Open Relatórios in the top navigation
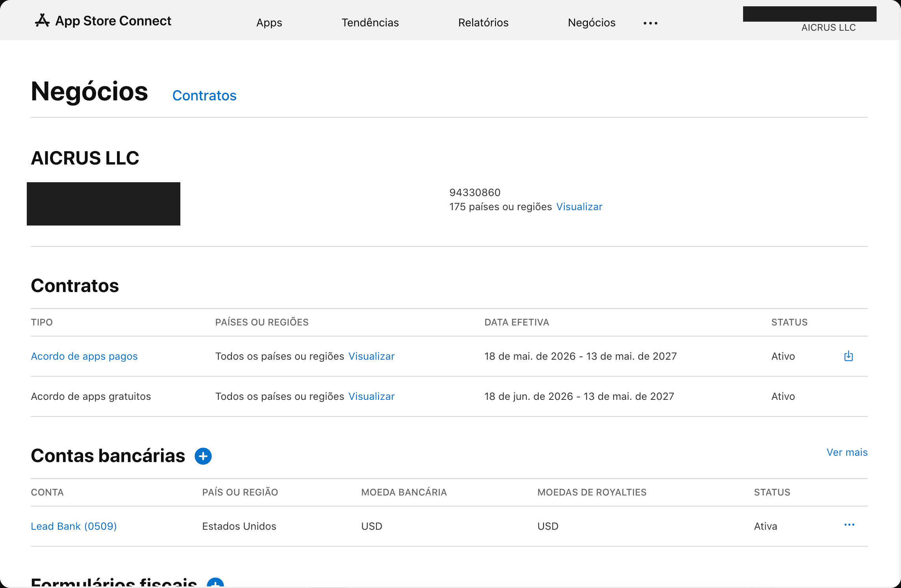 (x=484, y=23)
